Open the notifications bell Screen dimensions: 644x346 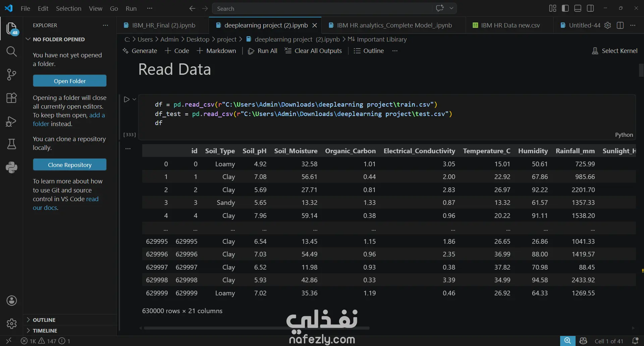coord(635,341)
